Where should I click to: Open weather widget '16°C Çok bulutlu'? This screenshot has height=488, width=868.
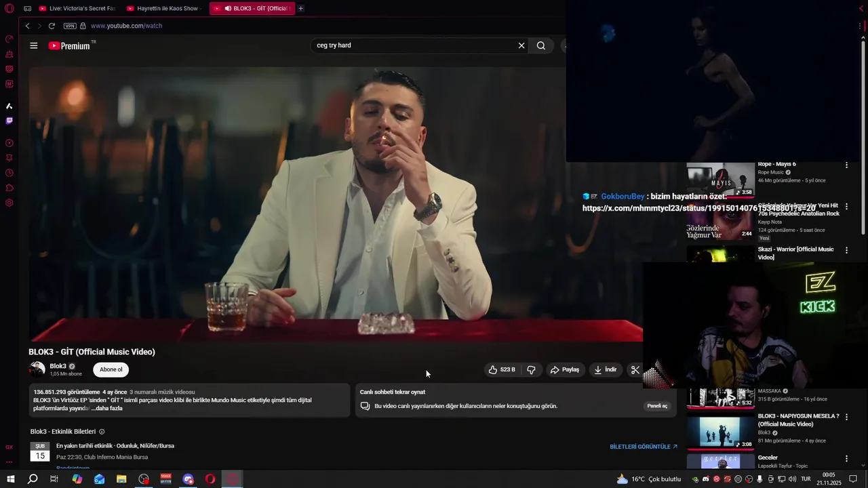[x=648, y=479]
